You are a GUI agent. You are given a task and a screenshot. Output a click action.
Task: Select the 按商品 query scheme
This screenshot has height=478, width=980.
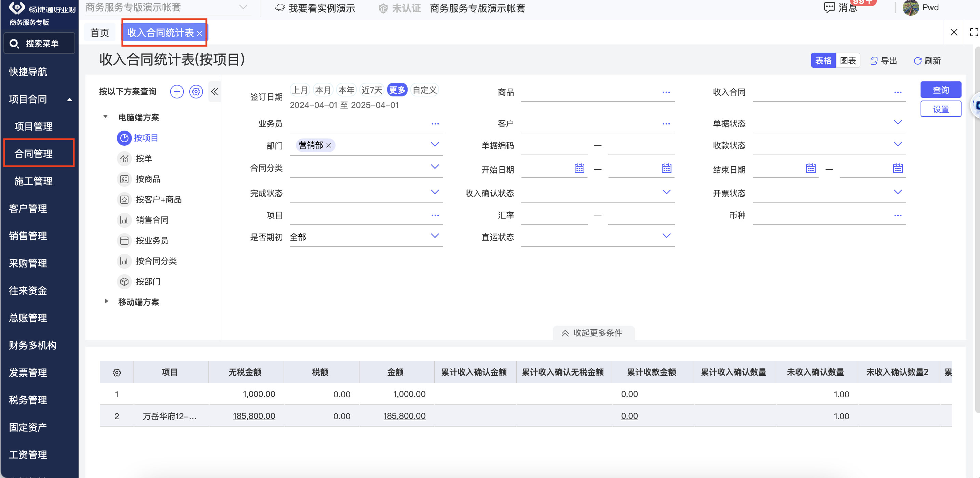pyautogui.click(x=148, y=179)
